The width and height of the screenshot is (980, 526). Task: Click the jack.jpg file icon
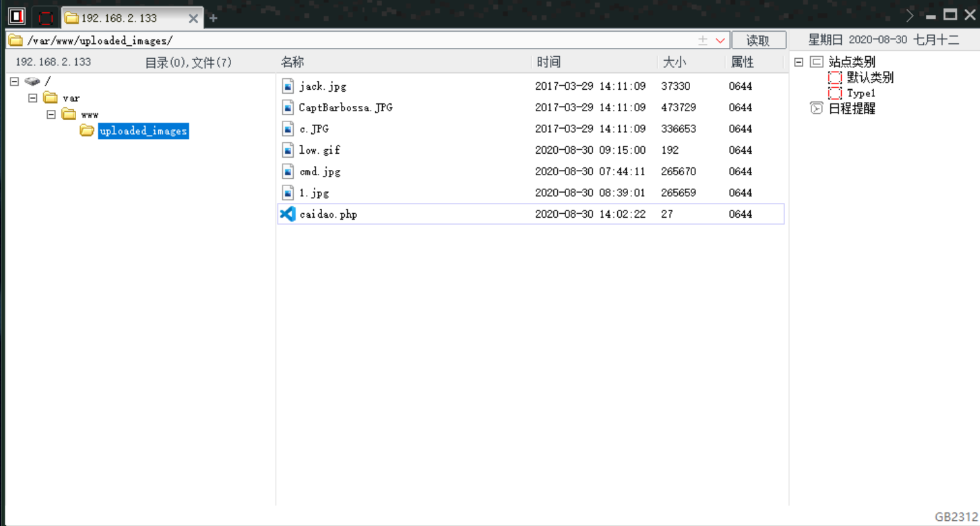288,86
